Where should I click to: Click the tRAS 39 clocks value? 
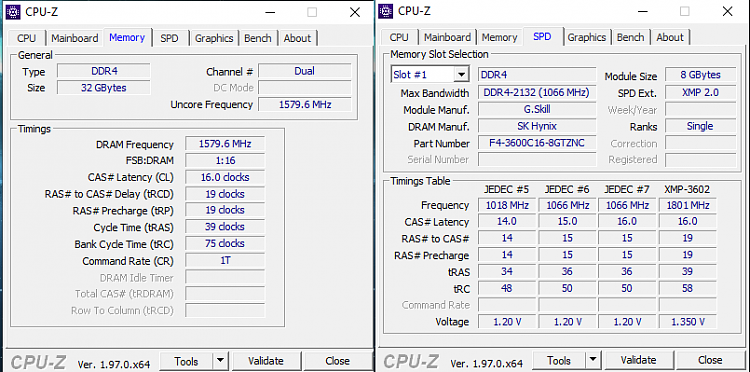coord(225,227)
